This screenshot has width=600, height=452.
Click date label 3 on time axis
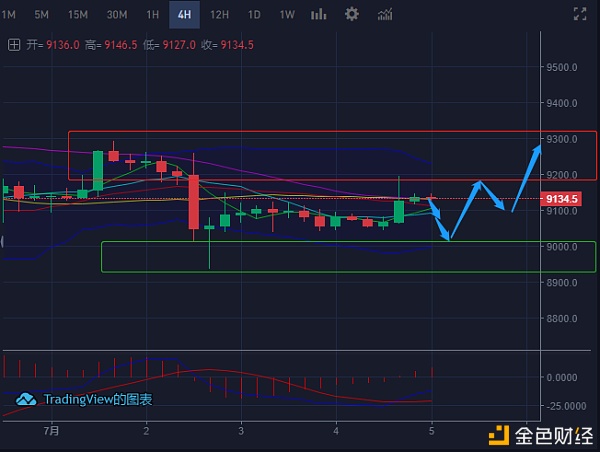coord(241,431)
